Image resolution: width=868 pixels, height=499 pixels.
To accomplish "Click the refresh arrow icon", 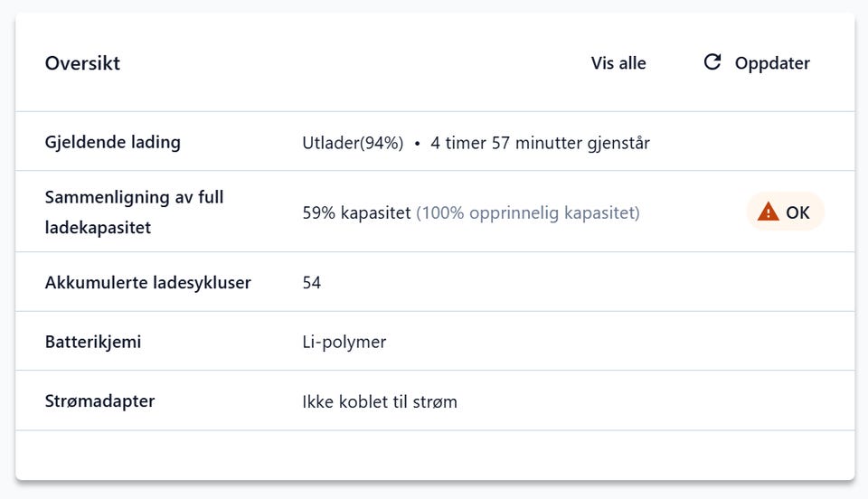I will click(712, 62).
